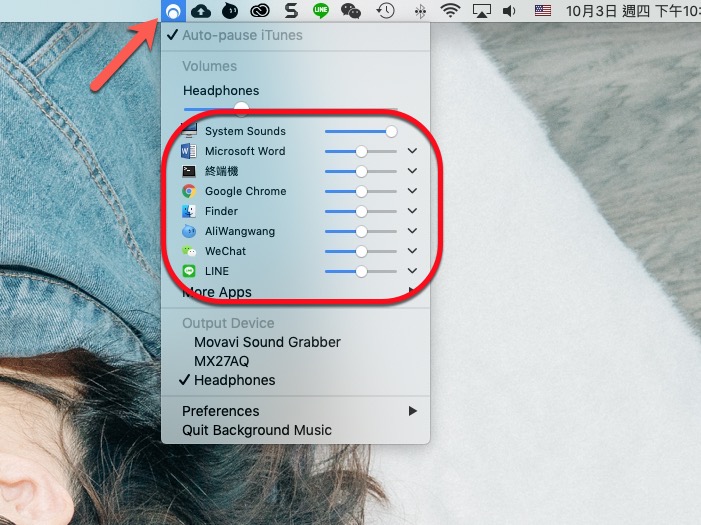Expand Finder volume options chevron

pos(412,211)
